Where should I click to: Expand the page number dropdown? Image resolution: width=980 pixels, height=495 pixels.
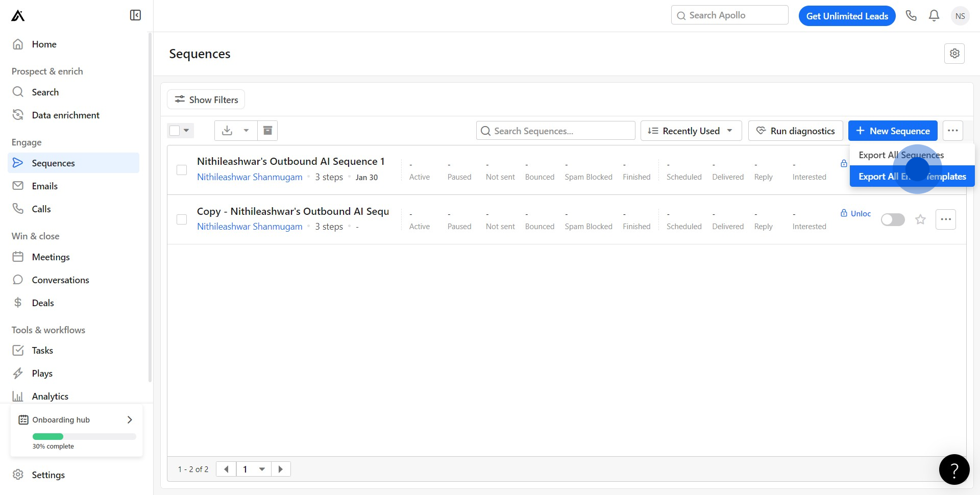point(262,469)
